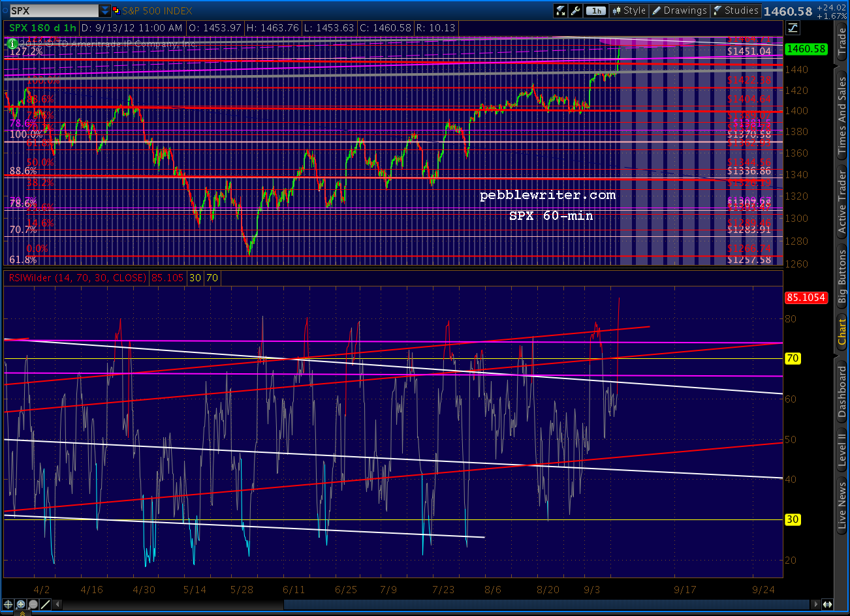Image resolution: width=850 pixels, height=616 pixels.
Task: Expand the Drawings menu
Action: (x=680, y=10)
